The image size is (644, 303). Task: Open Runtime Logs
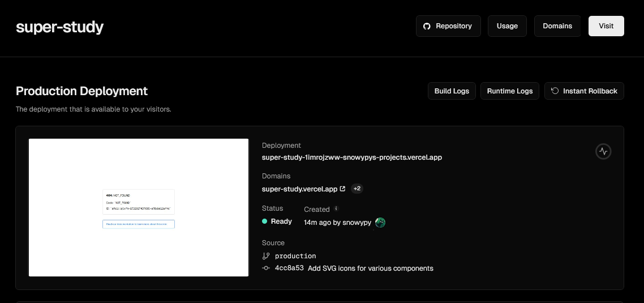510,91
